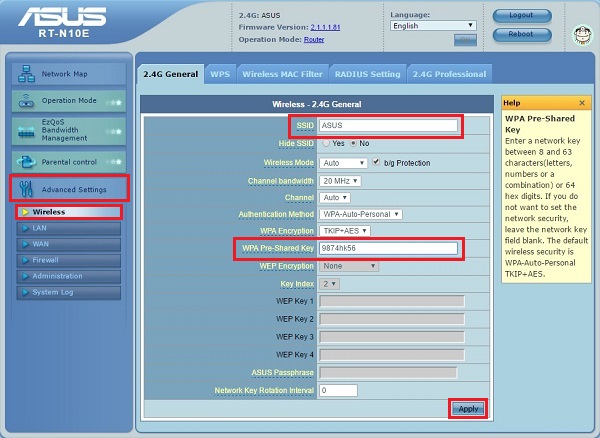Open the Wireless MAC Filter tab

(x=282, y=74)
